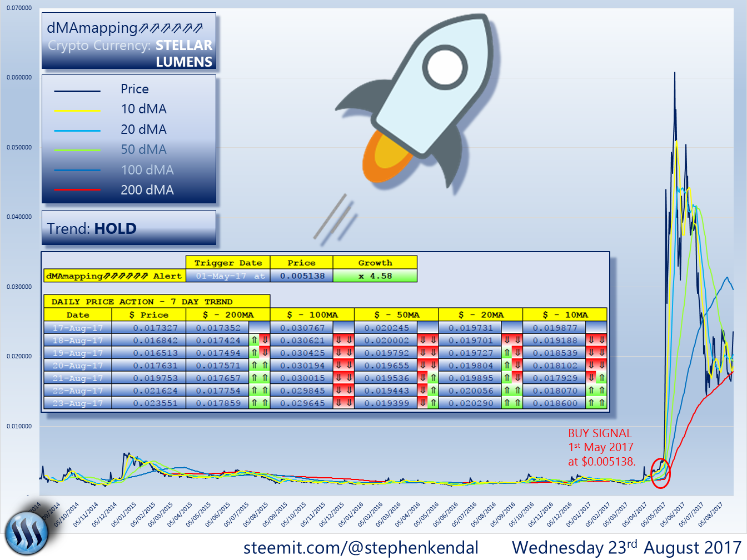Viewport: 747px width, 560px height.
Task: Click the 0.060000 y-axis label
Action: pyautogui.click(x=19, y=78)
